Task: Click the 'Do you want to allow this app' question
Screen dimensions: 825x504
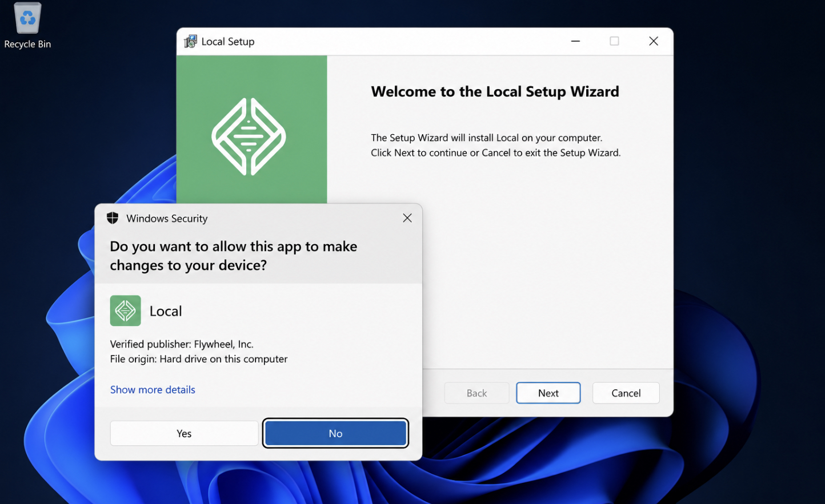Action: 234,256
